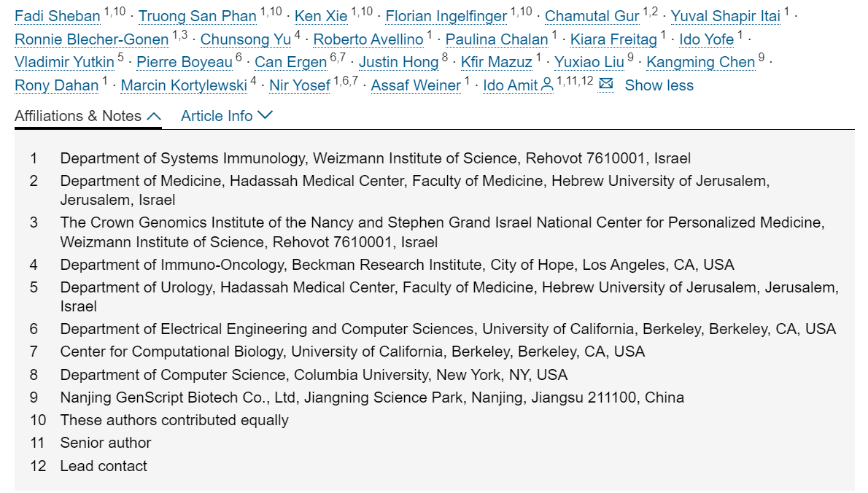The width and height of the screenshot is (868, 493).
Task: Open author Fadi Sheban's details
Action: (x=58, y=16)
